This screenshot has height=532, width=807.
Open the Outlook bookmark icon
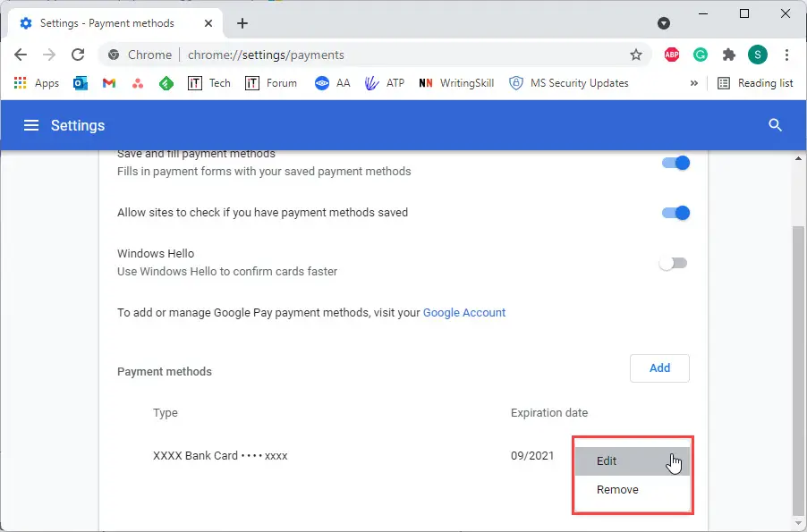pyautogui.click(x=81, y=83)
